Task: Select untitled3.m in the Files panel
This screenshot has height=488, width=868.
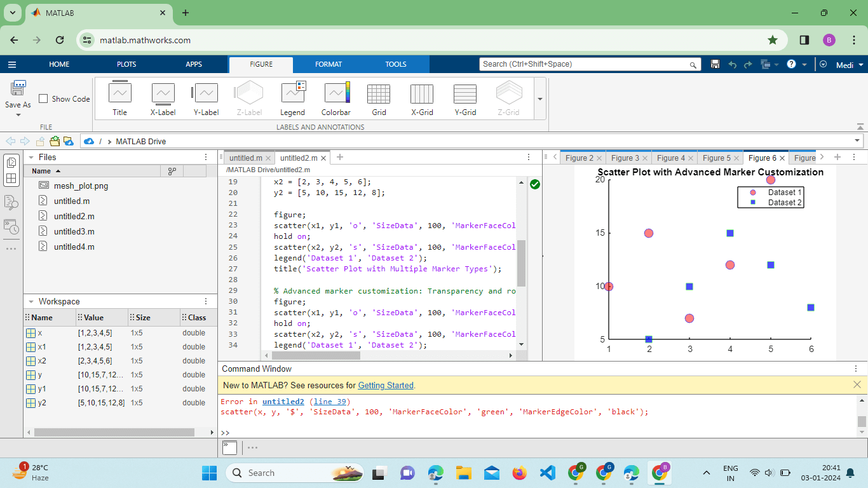Action: pyautogui.click(x=74, y=231)
